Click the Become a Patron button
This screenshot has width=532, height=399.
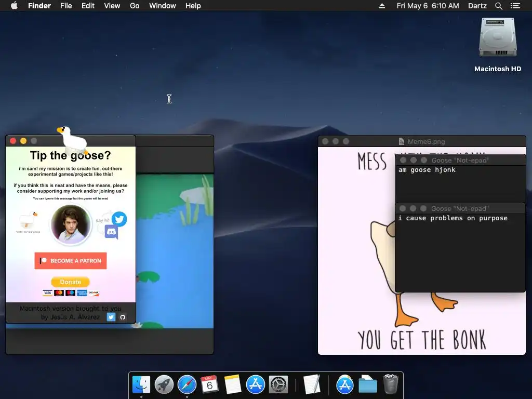click(x=71, y=261)
